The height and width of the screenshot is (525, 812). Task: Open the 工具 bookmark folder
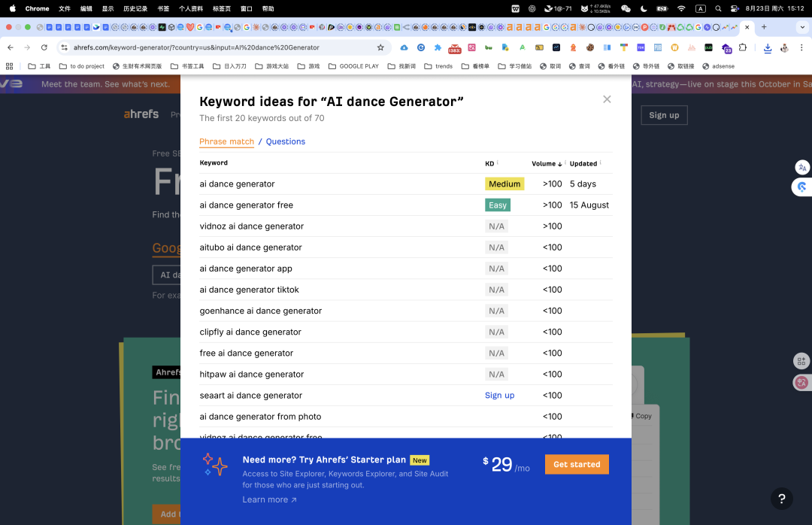(x=39, y=66)
